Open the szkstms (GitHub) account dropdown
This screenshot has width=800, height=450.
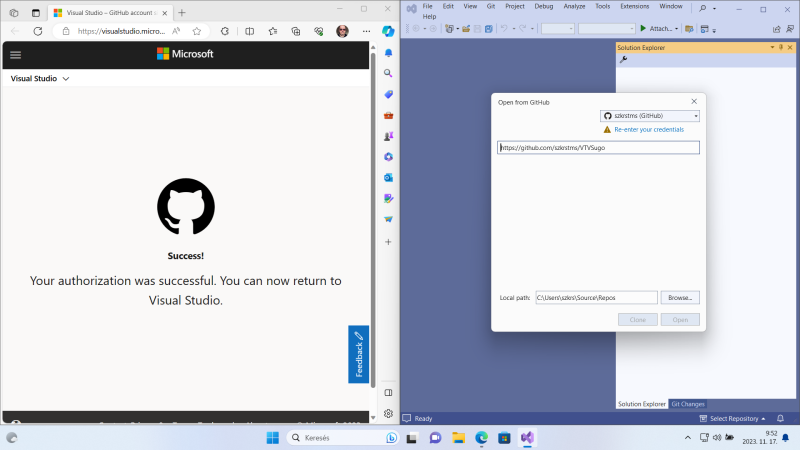pyautogui.click(x=649, y=116)
